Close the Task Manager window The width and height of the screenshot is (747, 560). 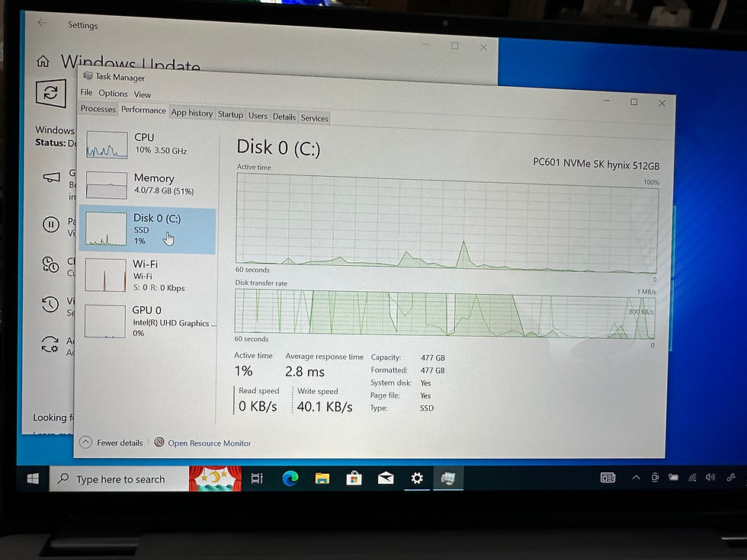(x=662, y=103)
